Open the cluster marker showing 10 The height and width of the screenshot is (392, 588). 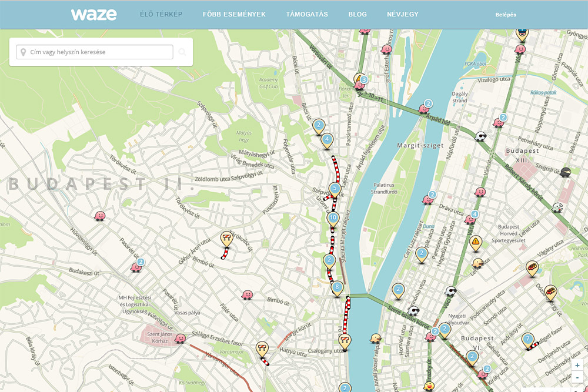pos(333,218)
